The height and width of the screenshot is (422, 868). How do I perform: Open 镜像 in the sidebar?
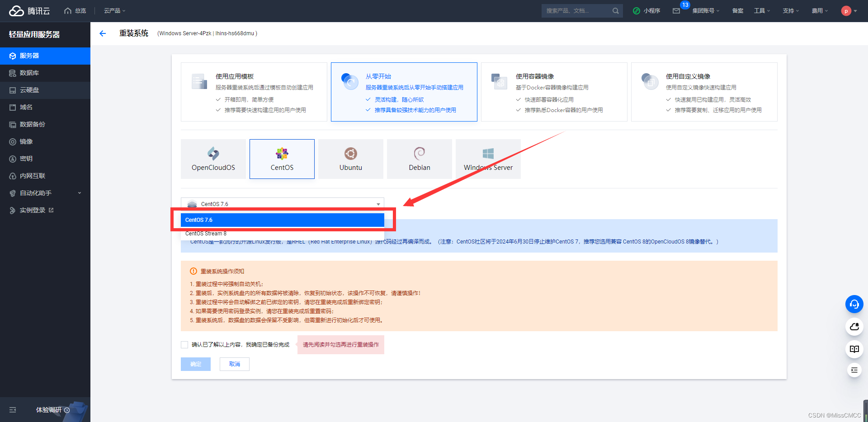45,142
